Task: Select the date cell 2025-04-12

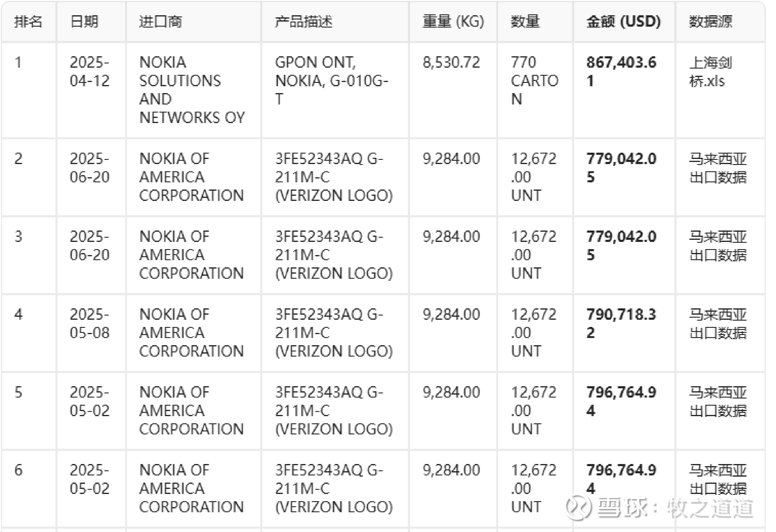Action: [x=90, y=72]
